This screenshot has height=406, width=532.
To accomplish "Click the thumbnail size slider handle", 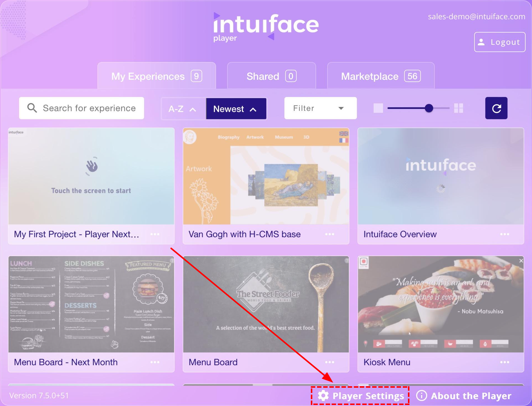I will pyautogui.click(x=429, y=108).
